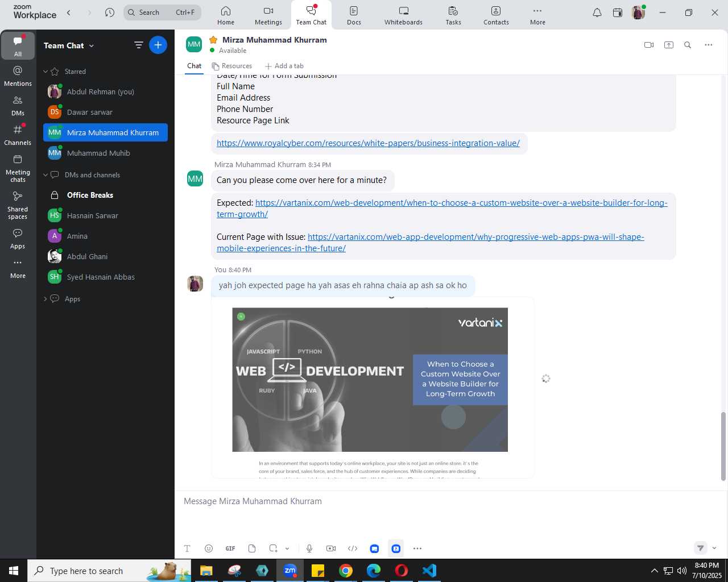This screenshot has width=728, height=582.
Task: Open chat with Abdul Rehman (you)
Action: pos(105,92)
